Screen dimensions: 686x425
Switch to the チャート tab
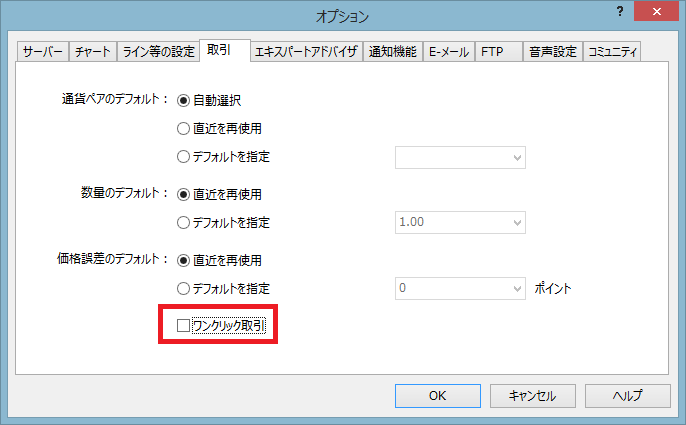(93, 52)
